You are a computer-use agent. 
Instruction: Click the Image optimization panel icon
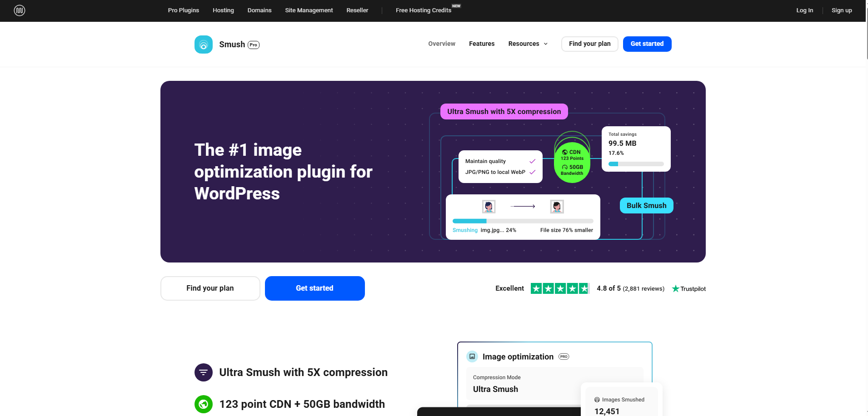point(472,357)
